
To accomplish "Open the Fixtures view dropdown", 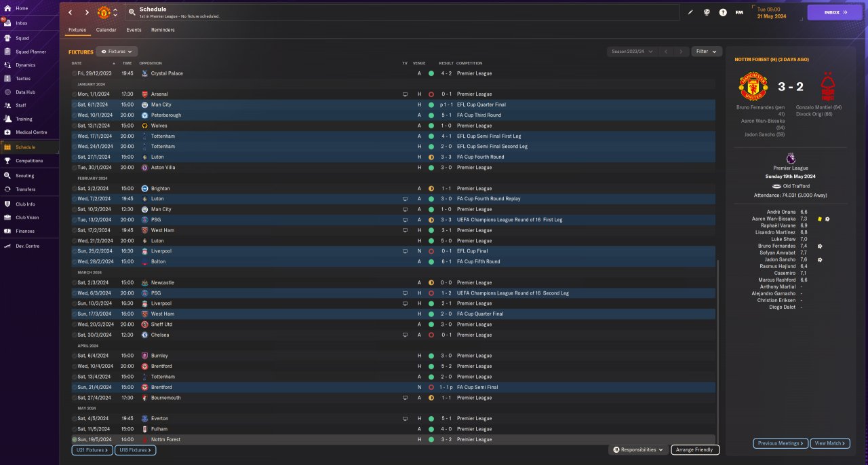I will click(x=117, y=52).
